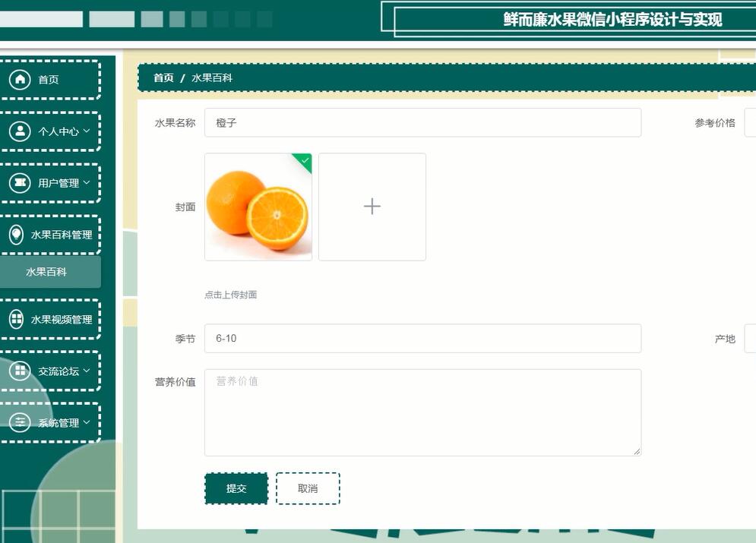Click the 水果视频管理 grid icon
The height and width of the screenshot is (543, 756).
coord(17,320)
